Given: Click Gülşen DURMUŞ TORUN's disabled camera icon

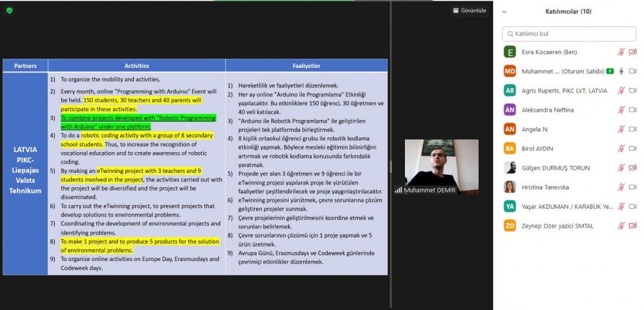Looking at the screenshot, I should coord(633,168).
